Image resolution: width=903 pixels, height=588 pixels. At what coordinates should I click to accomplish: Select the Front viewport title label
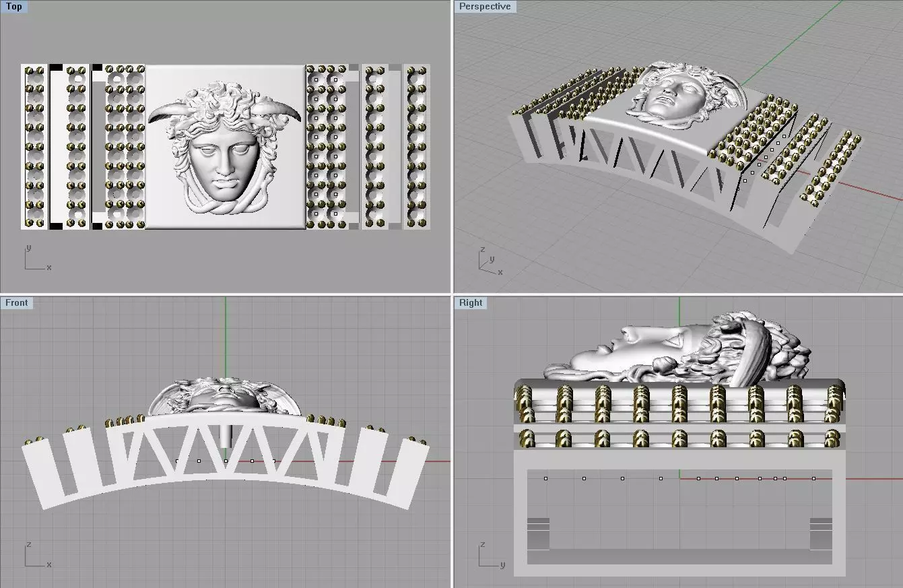click(x=17, y=303)
